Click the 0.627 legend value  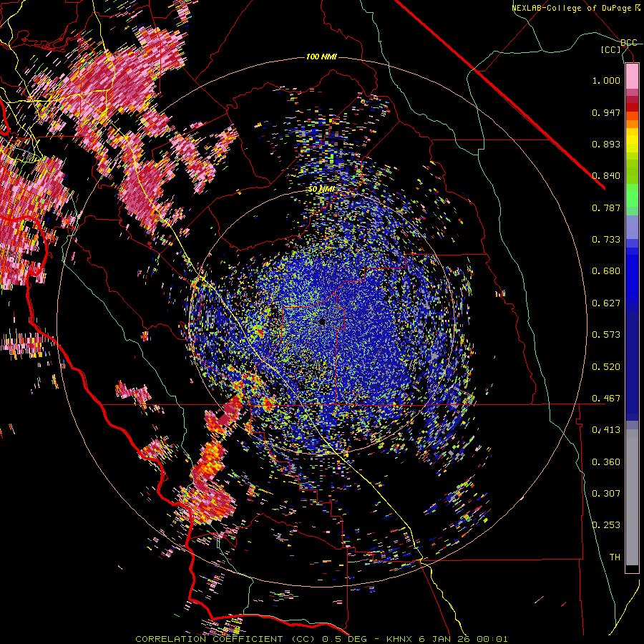click(x=606, y=303)
